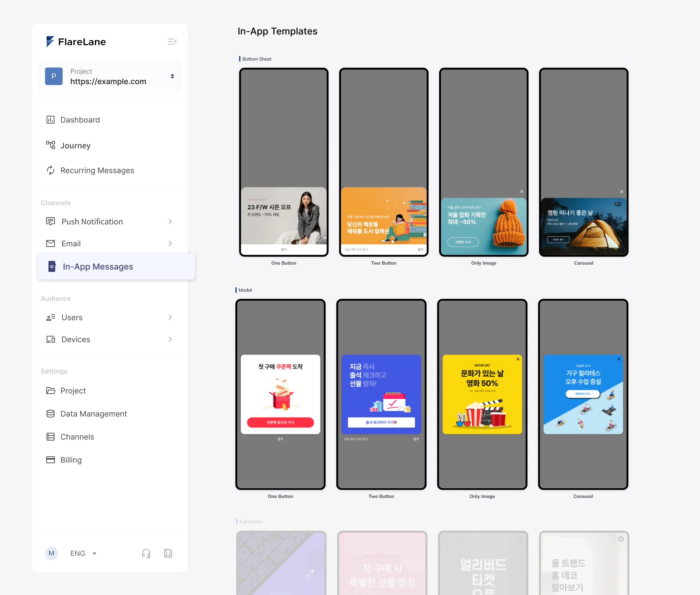Click the 'Bottom Sheet' section heading
The width and height of the screenshot is (700, 595).
[x=257, y=59]
